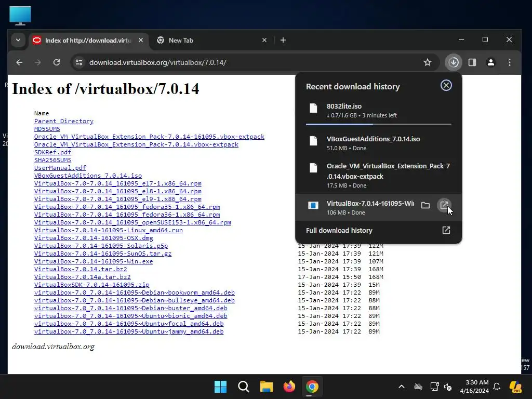Open the Windows Start menu
Viewport: 532px width, 399px height.
(220, 387)
